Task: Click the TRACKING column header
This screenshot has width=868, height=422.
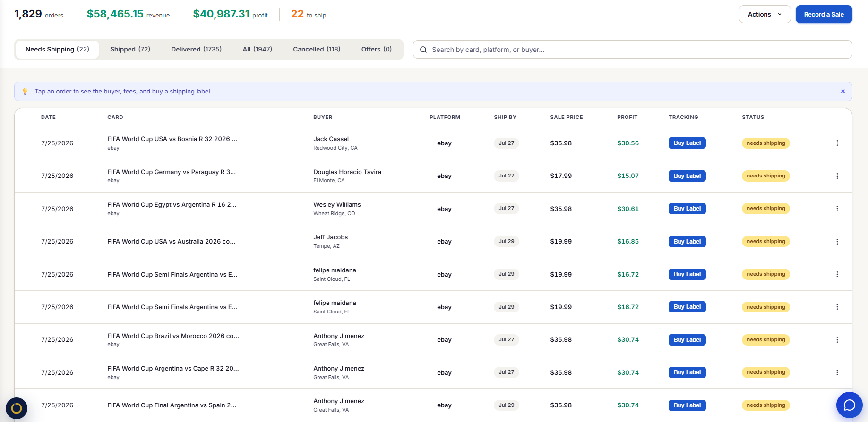Action: tap(683, 117)
